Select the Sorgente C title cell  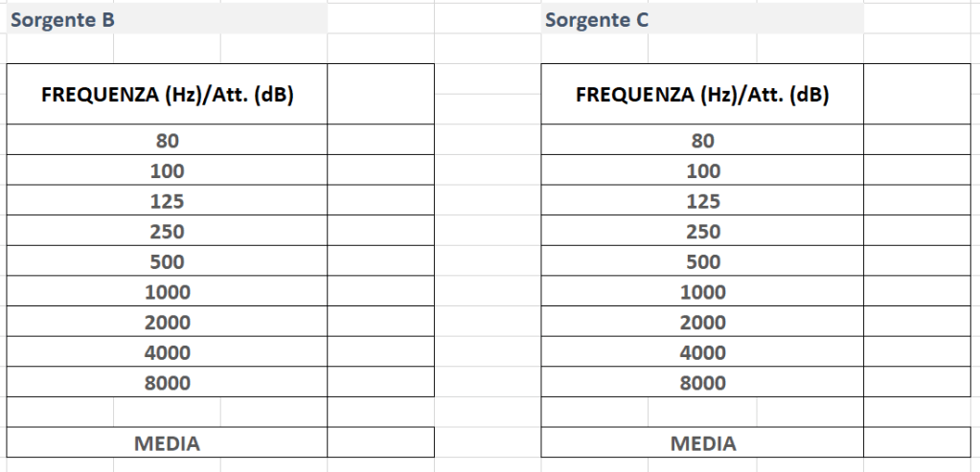tap(597, 20)
